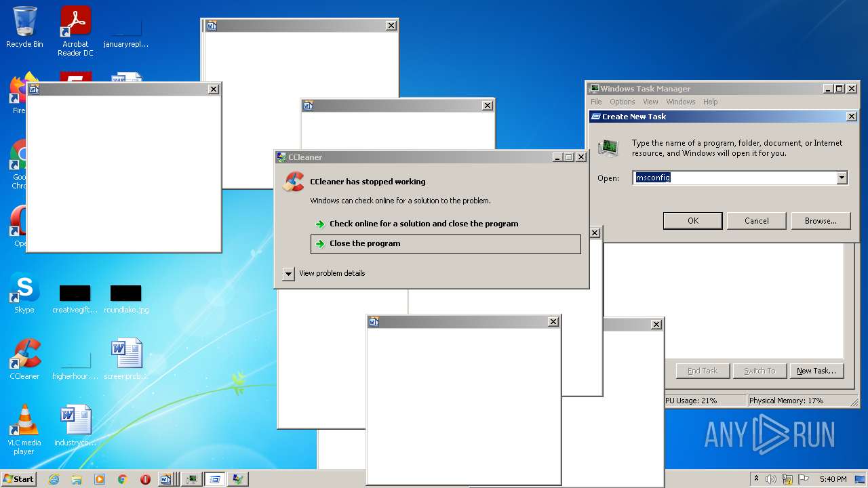
Task: Open the Windows menu in Task Manager
Action: [680, 102]
